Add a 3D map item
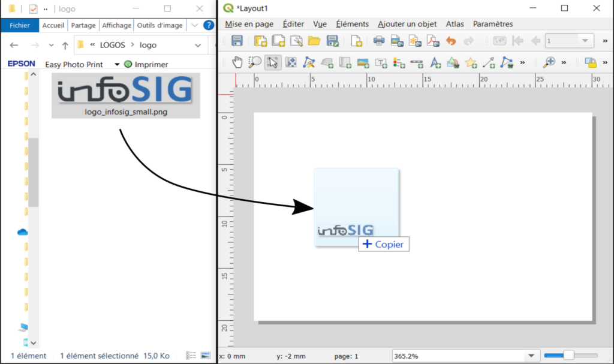This screenshot has height=364, width=614. click(327, 62)
